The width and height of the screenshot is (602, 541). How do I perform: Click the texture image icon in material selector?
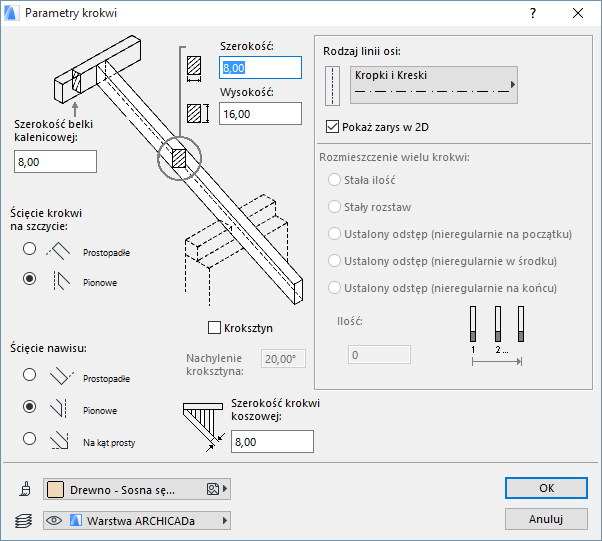213,489
